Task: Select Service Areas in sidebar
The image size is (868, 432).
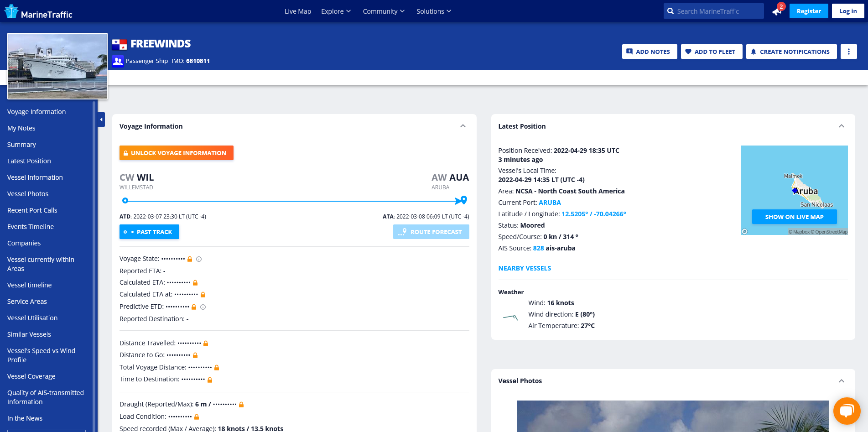Action: 27,302
